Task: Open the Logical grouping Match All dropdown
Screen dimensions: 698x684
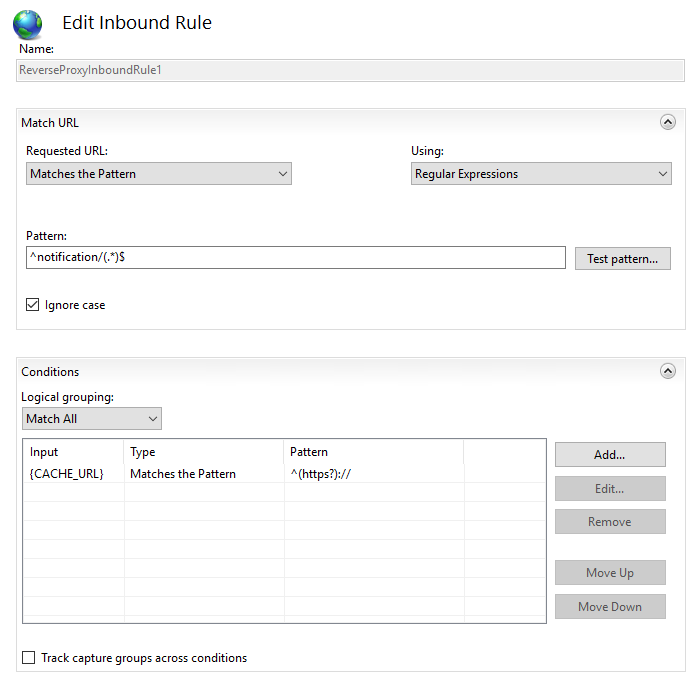Action: point(91,419)
